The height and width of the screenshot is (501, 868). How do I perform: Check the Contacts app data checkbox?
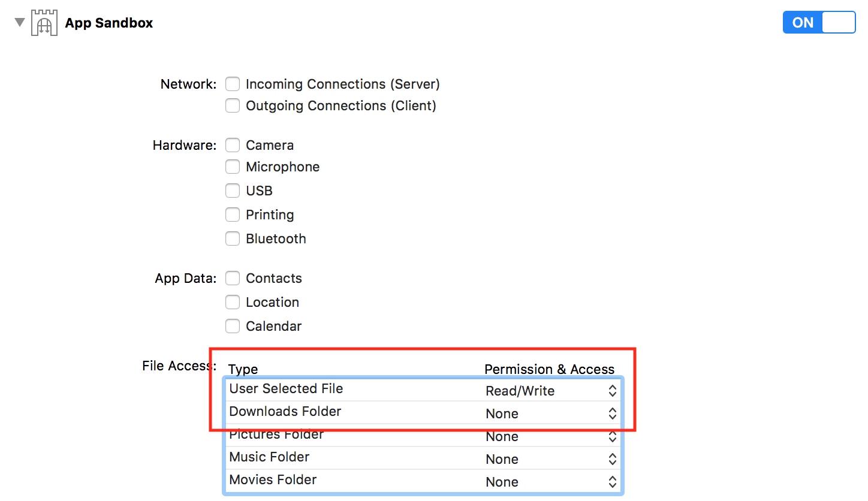pos(233,279)
